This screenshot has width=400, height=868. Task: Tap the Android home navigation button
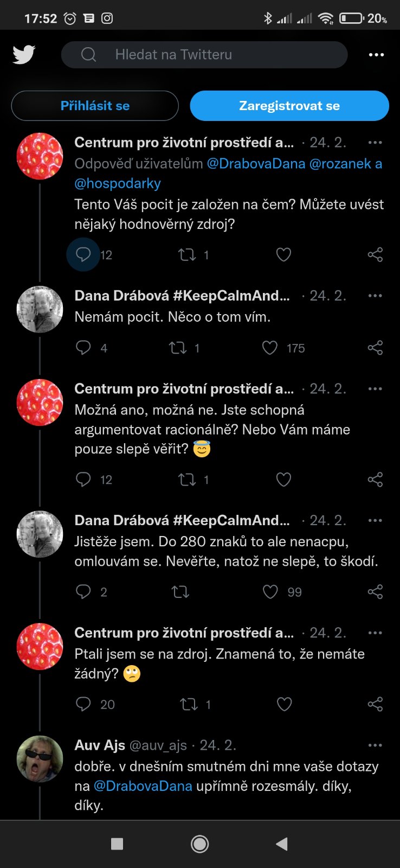pos(199,844)
